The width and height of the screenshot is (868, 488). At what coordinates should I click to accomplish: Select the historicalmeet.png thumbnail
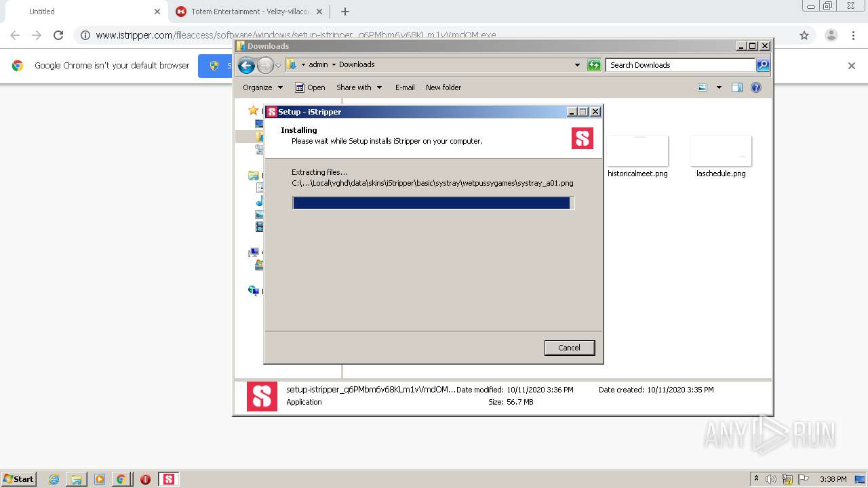(x=637, y=150)
